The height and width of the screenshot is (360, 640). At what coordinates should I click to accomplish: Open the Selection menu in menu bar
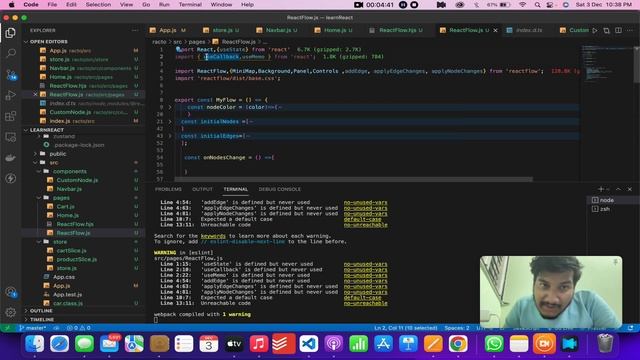[98, 5]
